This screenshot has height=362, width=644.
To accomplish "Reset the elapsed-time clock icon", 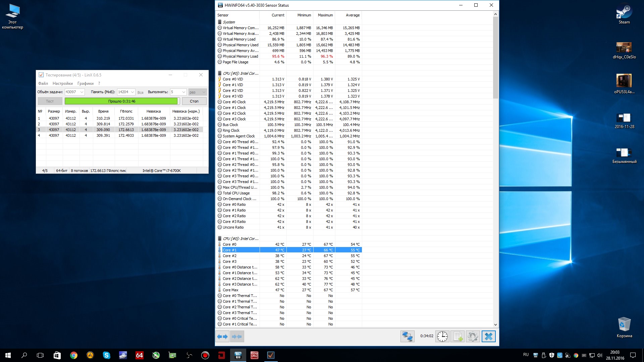I will 442,336.
